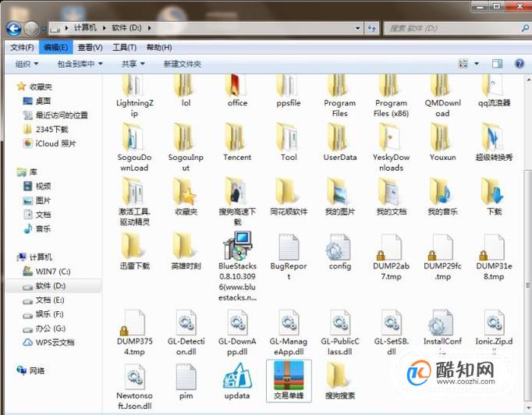Viewport: 532px width, 415px height.
Task: Select the Newtonsoft.Json.dll file
Action: pyautogui.click(x=134, y=387)
